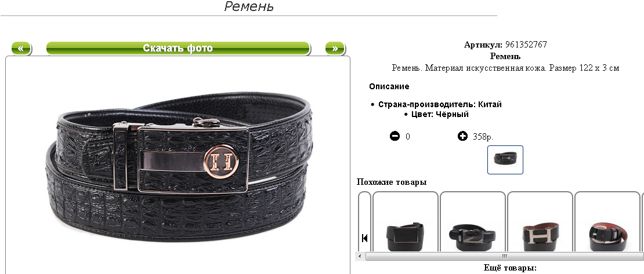644x274 pixels.
Task: Decrease quantity with the minus icon
Action: (395, 136)
